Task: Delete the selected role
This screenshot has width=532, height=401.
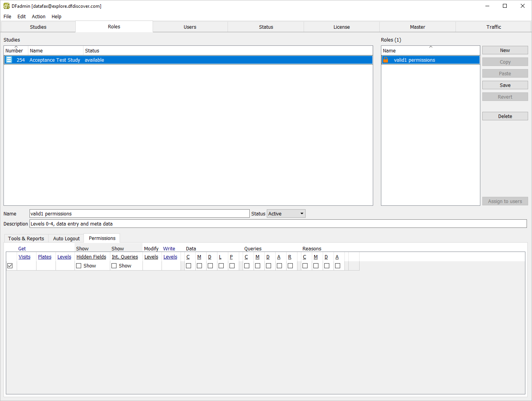Action: [505, 116]
